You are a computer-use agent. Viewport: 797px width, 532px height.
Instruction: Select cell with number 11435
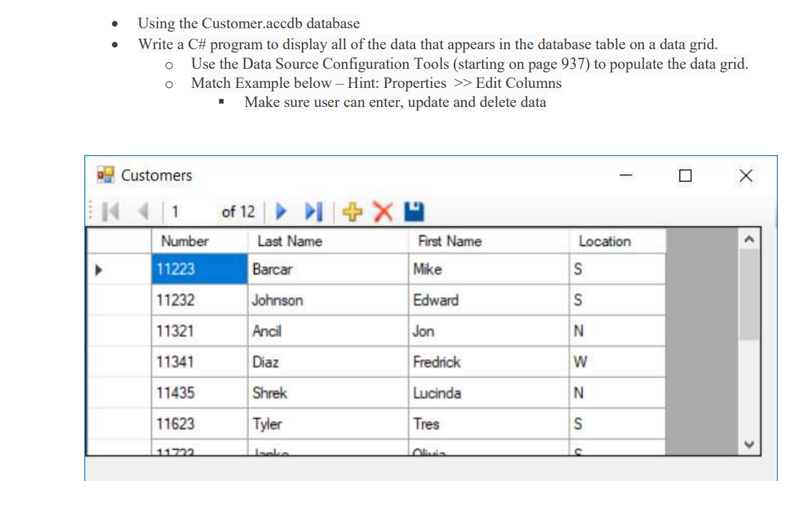[x=199, y=392]
